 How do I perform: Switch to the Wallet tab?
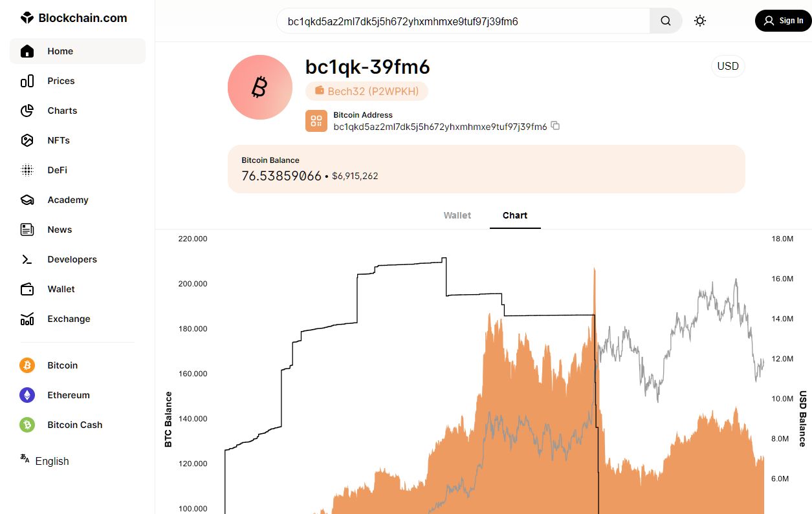coord(457,215)
